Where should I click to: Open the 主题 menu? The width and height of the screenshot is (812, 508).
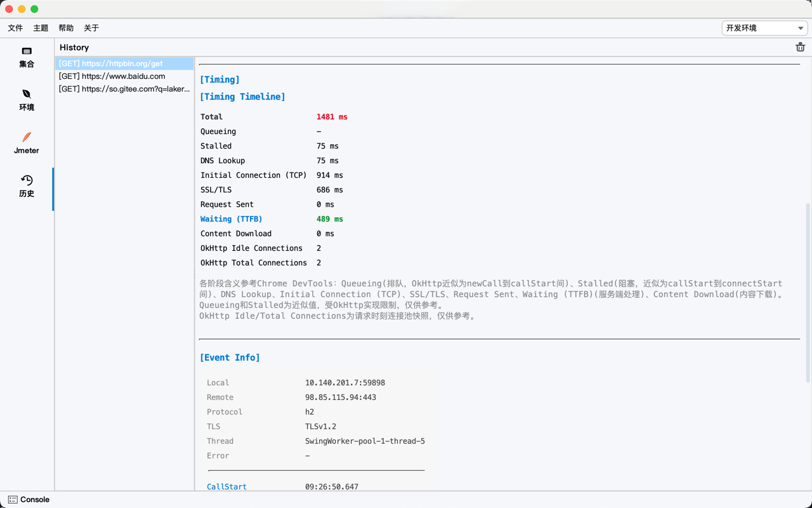click(x=41, y=28)
